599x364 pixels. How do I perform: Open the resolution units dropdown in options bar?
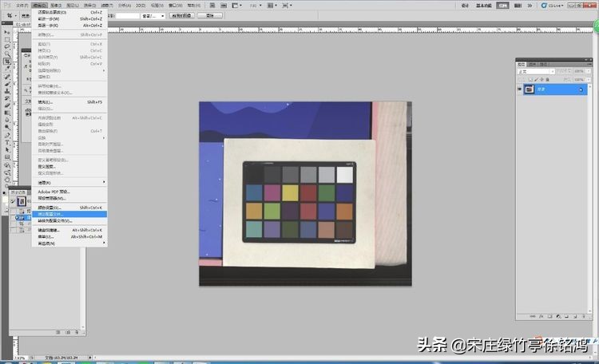153,16
